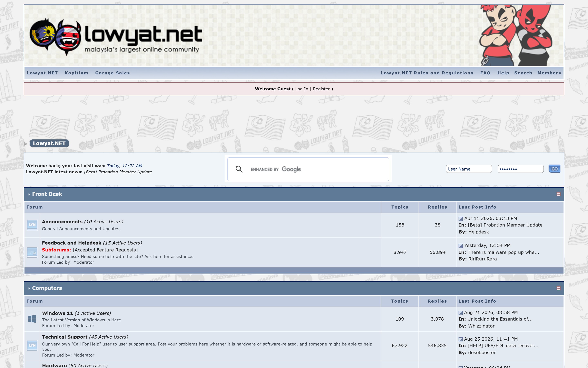Click last-post icon for Feedback and Helpdesk row
Image resolution: width=588 pixels, height=368 pixels.
pos(460,246)
